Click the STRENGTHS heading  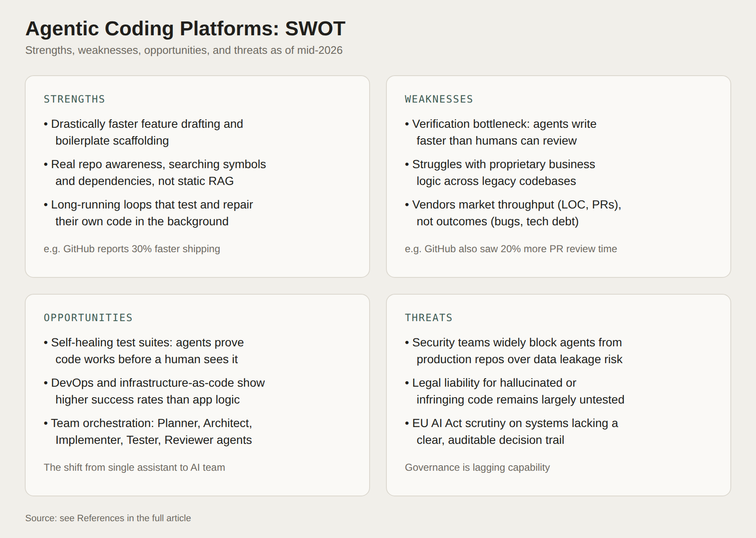click(74, 99)
